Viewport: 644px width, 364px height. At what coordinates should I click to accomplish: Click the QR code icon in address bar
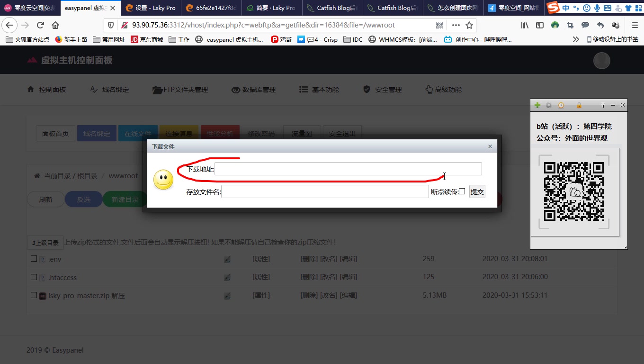tap(440, 25)
